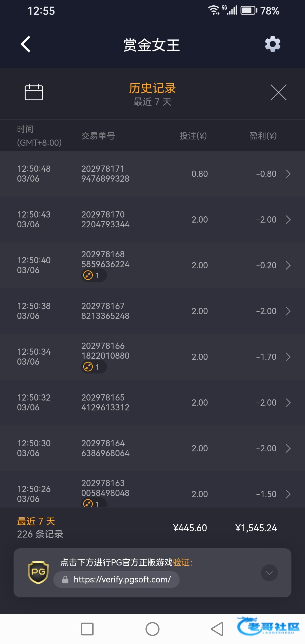Tap the back arrow in header
The image size is (305, 644).
(26, 44)
